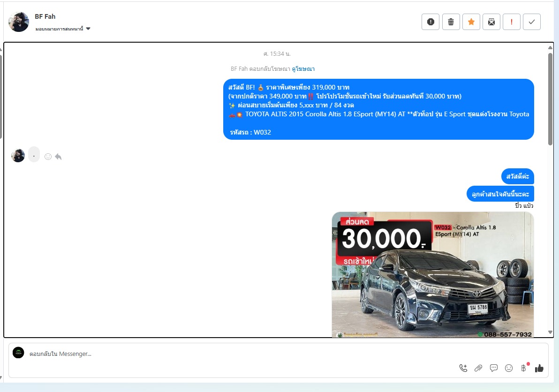The height and width of the screenshot is (392, 559).
Task: Click scroll up arrow of chat
Action: point(550,47)
